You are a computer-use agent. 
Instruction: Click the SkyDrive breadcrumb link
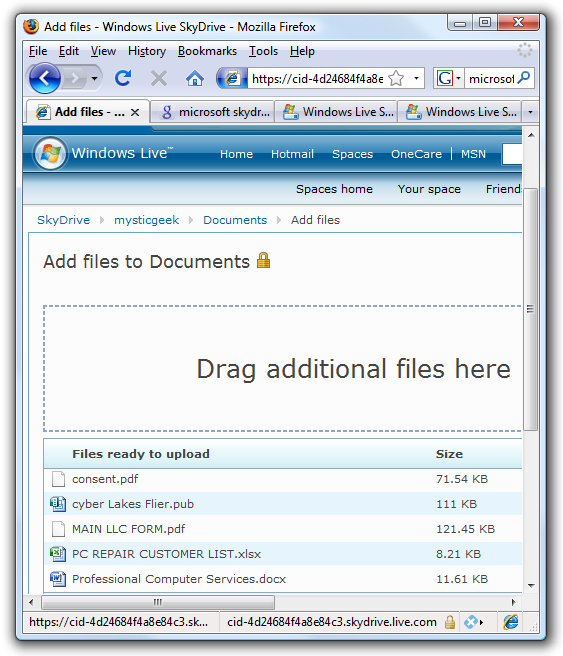[x=64, y=220]
